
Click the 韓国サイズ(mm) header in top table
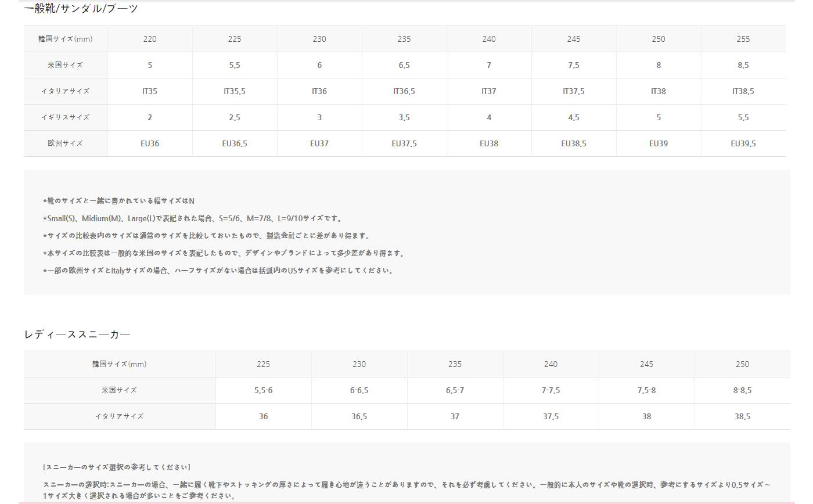coord(64,39)
